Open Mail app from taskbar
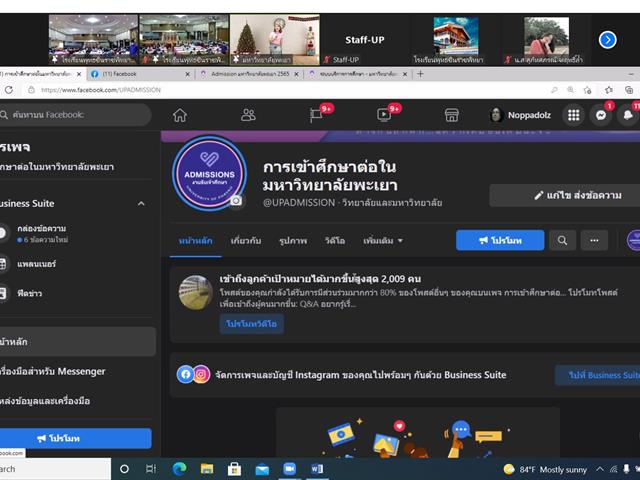 (262, 469)
